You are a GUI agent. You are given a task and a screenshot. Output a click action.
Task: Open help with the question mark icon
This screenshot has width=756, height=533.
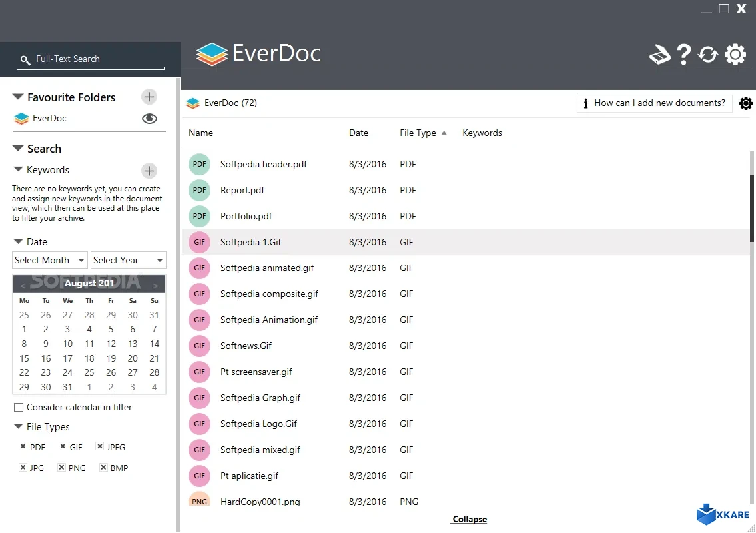tap(683, 55)
